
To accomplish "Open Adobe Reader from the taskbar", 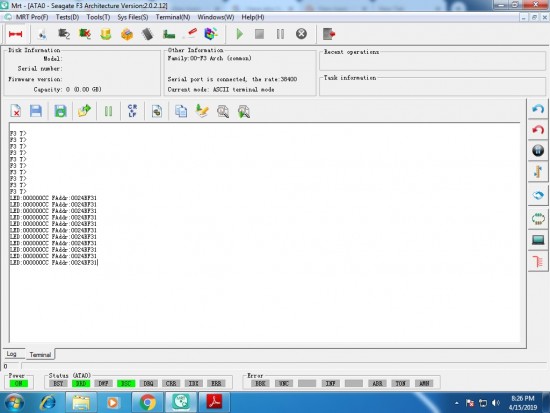I will [x=214, y=402].
